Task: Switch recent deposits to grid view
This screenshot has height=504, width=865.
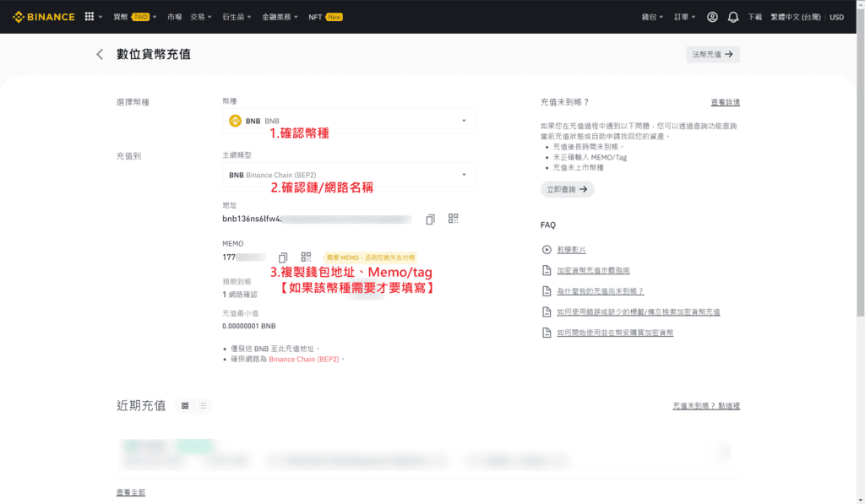Action: pyautogui.click(x=185, y=406)
